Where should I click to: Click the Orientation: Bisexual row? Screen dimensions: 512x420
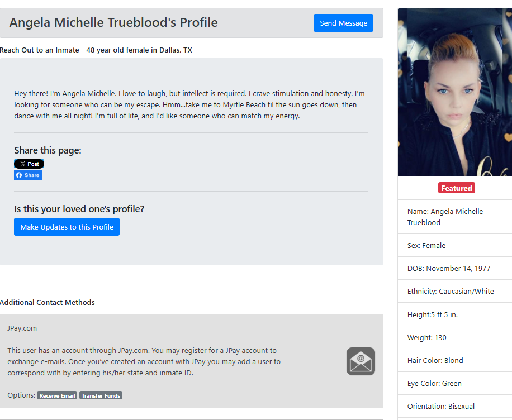pos(455,406)
